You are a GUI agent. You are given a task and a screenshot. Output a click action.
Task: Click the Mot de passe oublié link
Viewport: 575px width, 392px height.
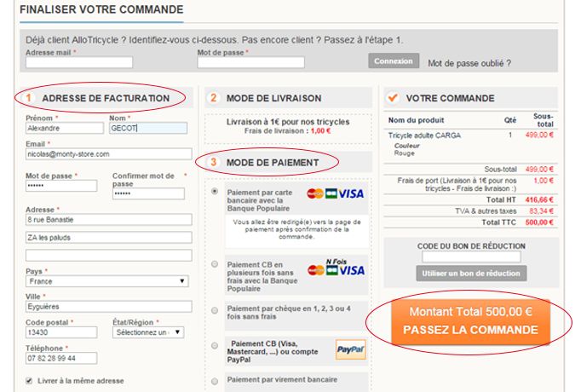tap(469, 63)
